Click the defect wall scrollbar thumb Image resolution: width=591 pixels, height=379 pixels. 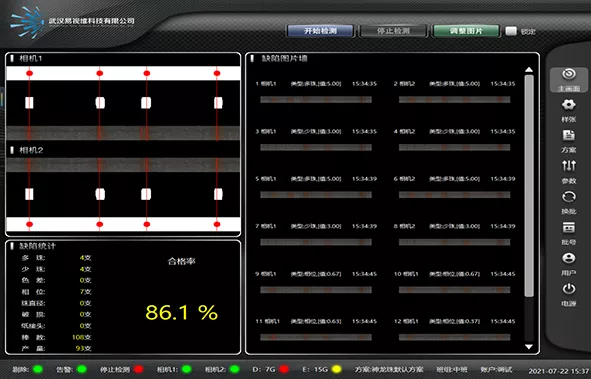click(x=529, y=185)
